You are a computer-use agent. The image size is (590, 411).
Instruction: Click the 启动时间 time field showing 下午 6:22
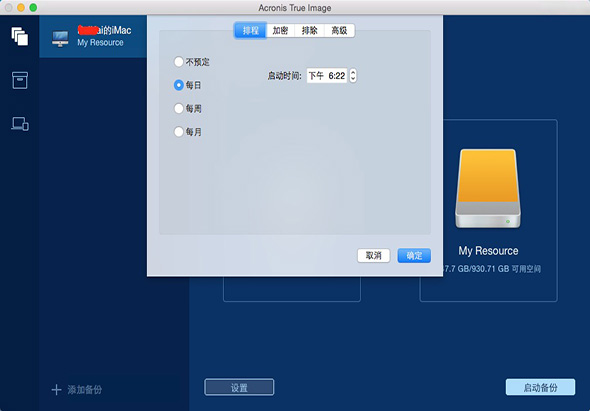tap(327, 76)
